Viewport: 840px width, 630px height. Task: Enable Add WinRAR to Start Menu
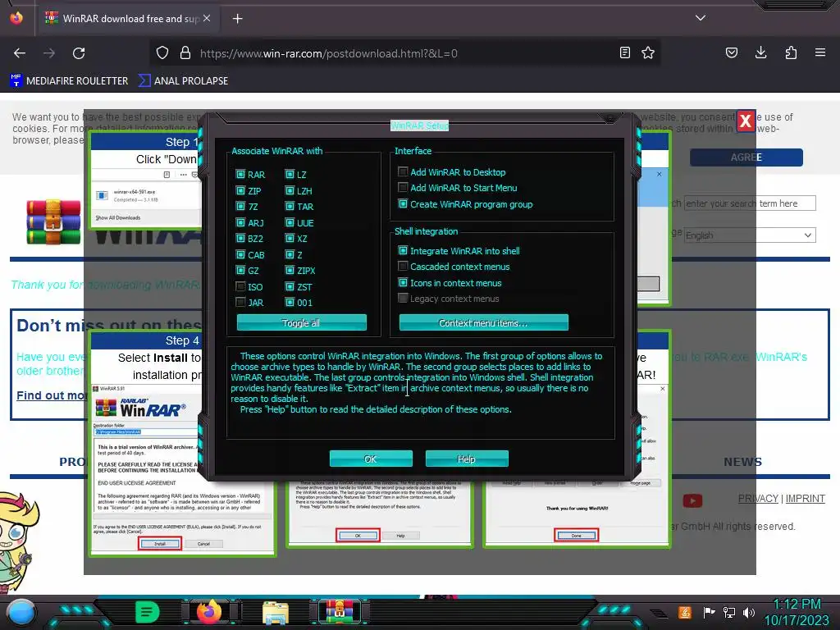403,187
